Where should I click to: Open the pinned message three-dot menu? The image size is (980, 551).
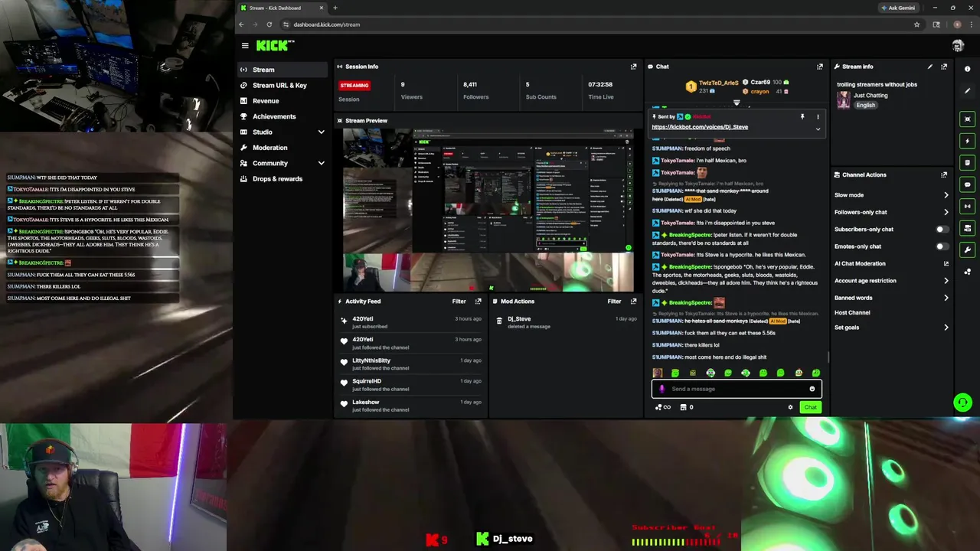(818, 117)
